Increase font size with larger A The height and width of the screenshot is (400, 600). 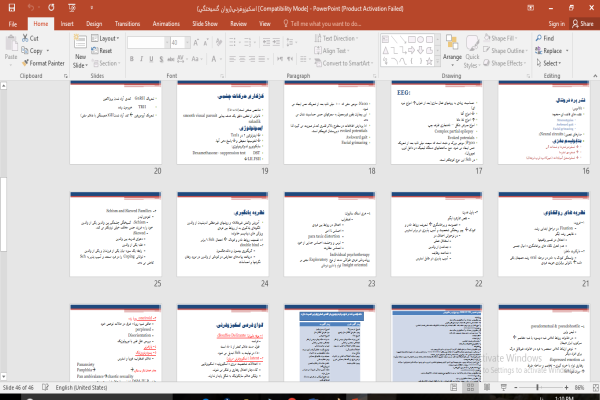pyautogui.click(x=196, y=42)
